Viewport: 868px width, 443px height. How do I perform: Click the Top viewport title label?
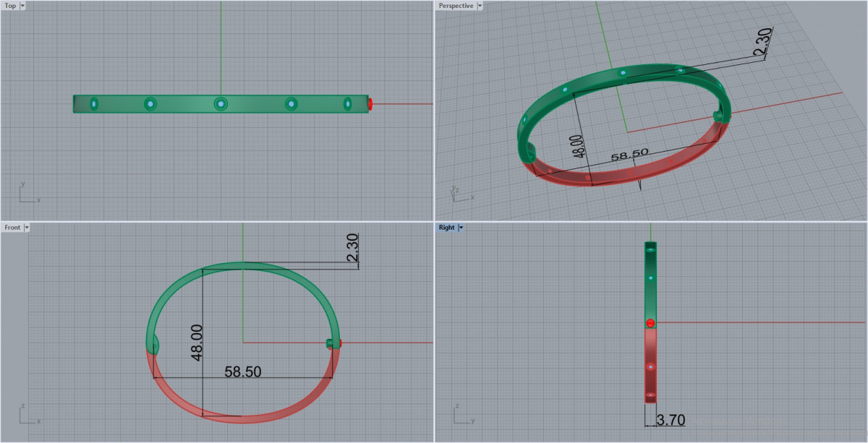[x=10, y=6]
